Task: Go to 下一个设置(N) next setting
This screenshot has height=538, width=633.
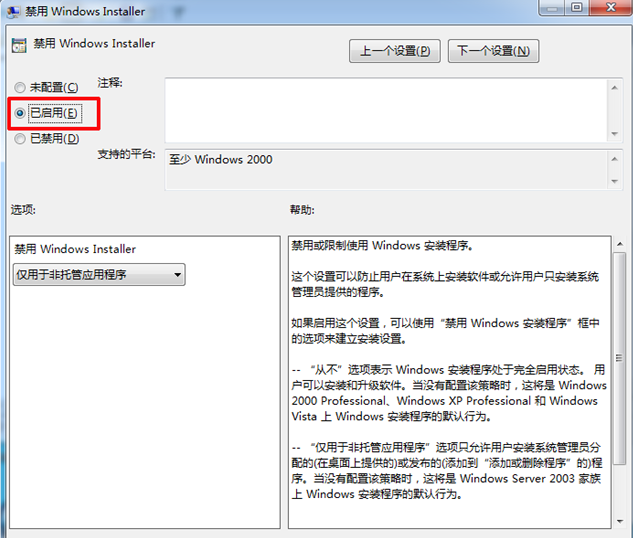Action: [493, 50]
